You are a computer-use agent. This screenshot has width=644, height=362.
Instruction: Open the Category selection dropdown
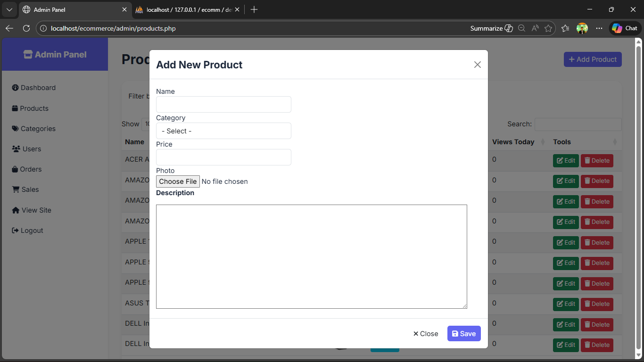(223, 131)
